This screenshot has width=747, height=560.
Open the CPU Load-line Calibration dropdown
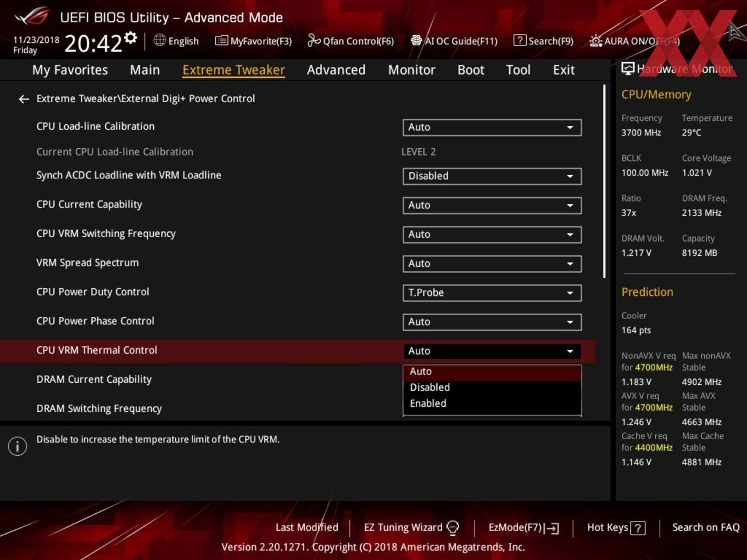(492, 127)
